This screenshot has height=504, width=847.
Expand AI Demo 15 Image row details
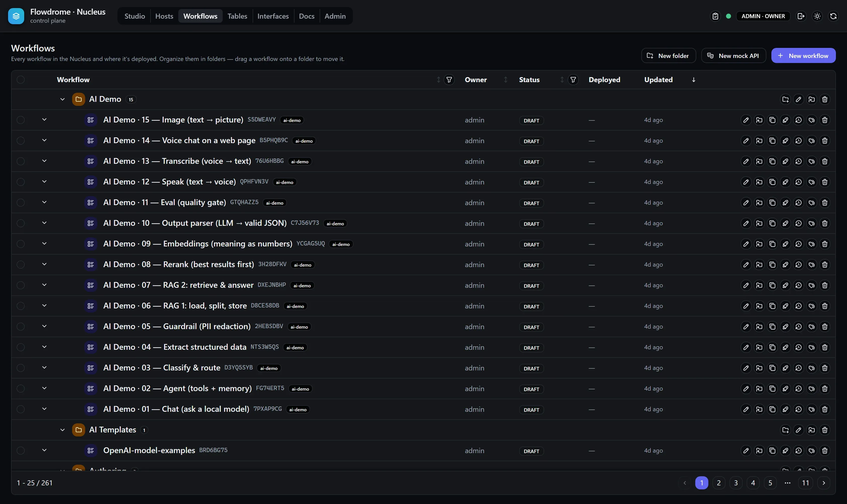44,119
